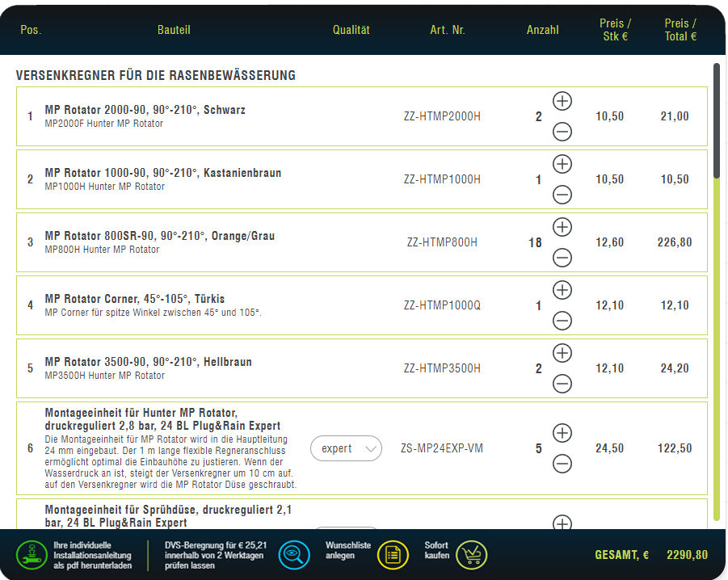
Task: Decrease quantity of MP Rotator Corner Türkis
Action: click(562, 321)
